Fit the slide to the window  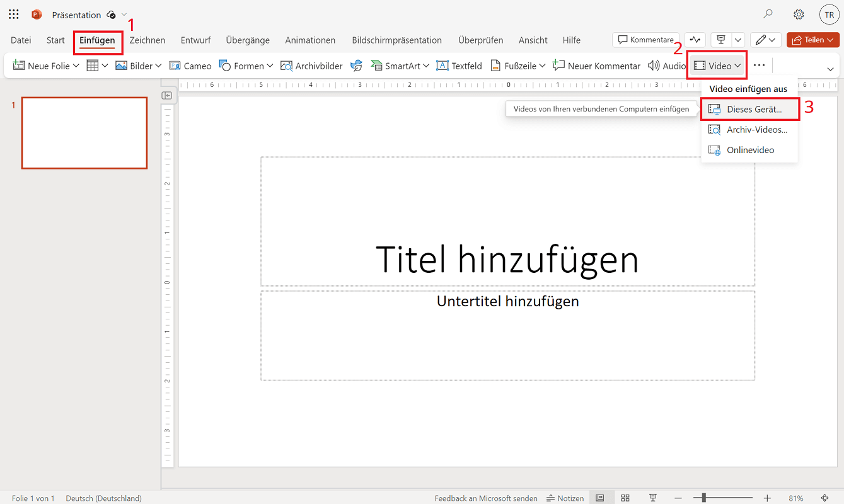coord(824,498)
